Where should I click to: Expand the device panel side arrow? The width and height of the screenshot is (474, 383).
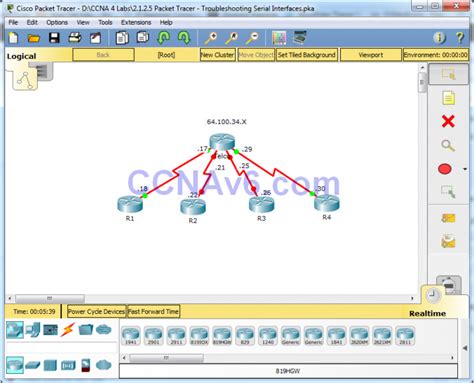point(465,348)
